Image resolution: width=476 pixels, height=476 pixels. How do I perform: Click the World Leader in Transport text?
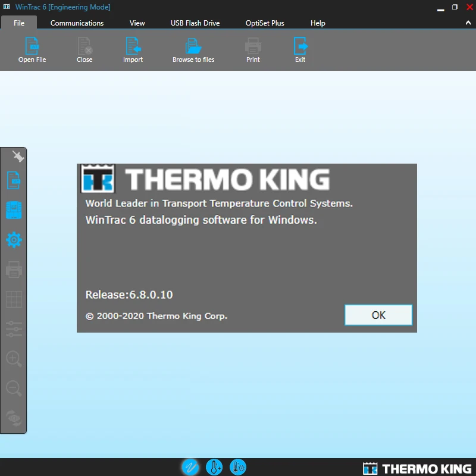(x=219, y=203)
